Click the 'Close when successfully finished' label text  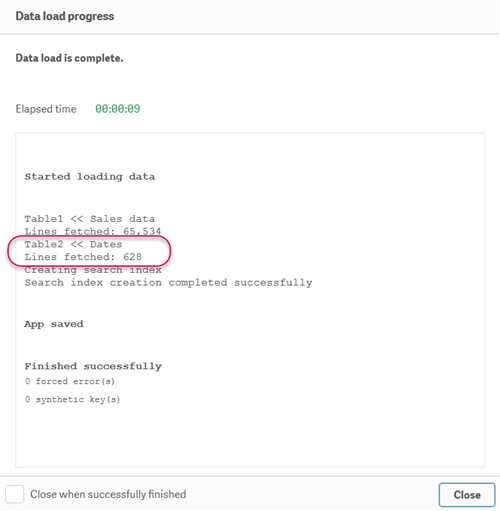[x=108, y=494]
